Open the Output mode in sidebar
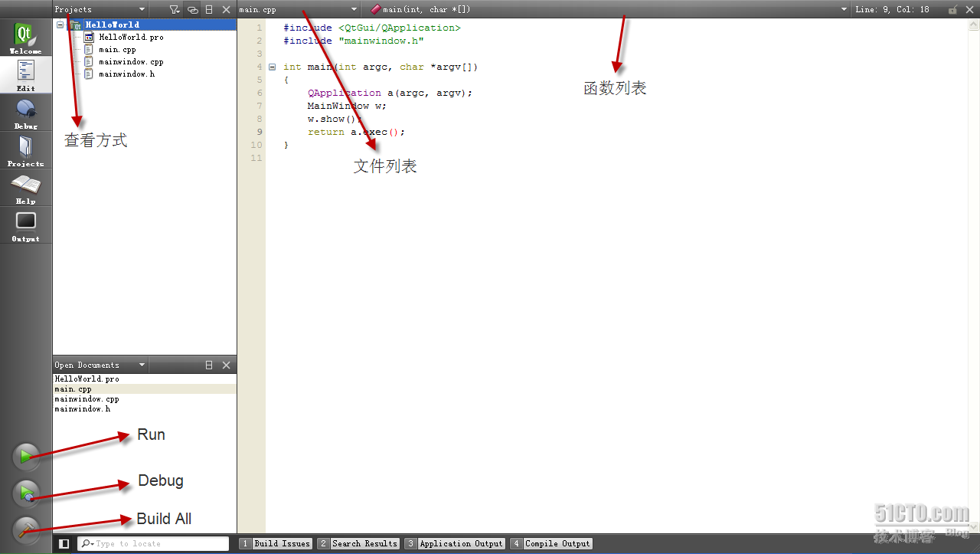 click(26, 225)
